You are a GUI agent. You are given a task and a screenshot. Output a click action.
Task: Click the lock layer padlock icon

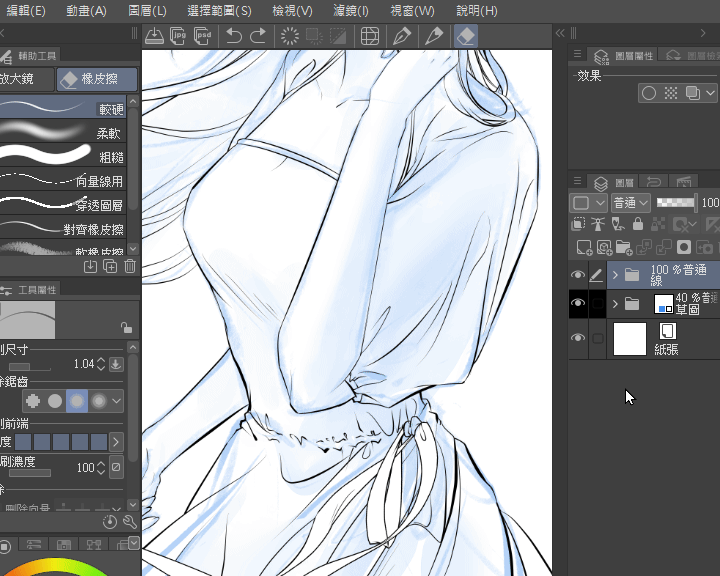tap(638, 224)
